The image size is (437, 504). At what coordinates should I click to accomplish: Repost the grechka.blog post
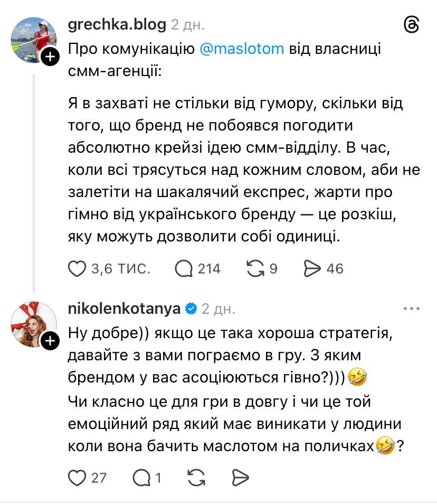[x=256, y=269]
